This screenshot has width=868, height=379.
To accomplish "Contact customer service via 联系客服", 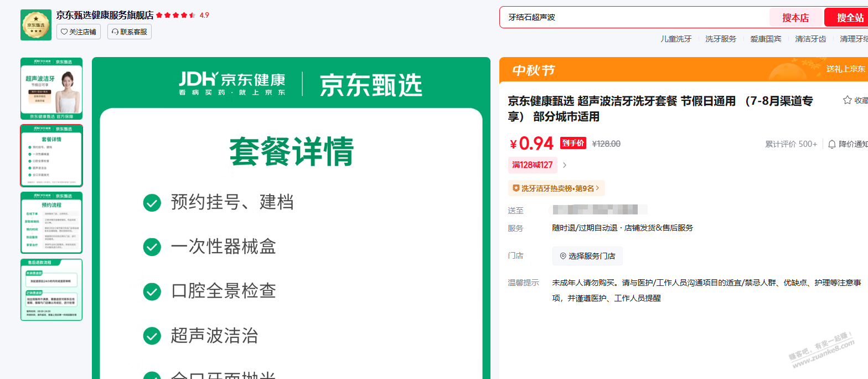I will (x=130, y=32).
